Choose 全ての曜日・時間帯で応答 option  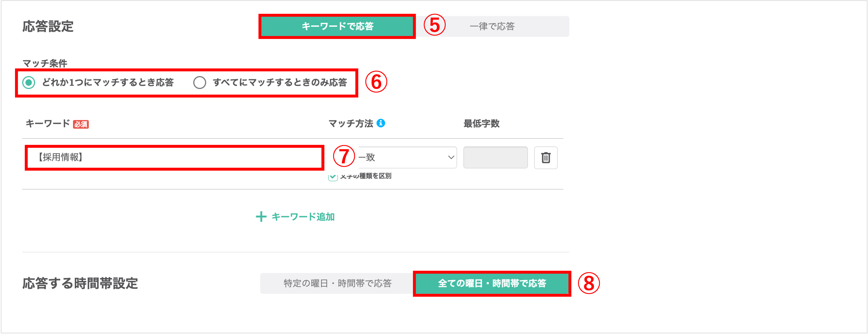[492, 284]
